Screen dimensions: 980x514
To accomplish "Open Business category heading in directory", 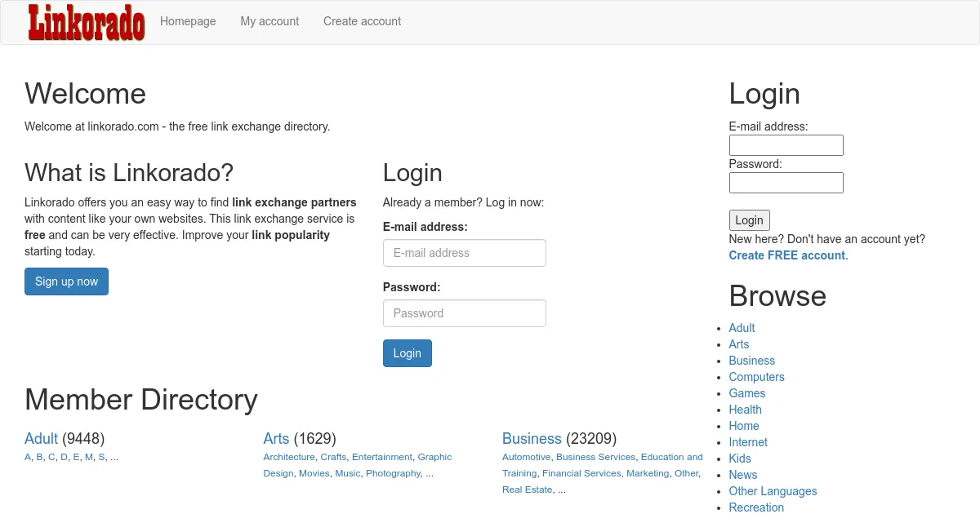I will [532, 439].
